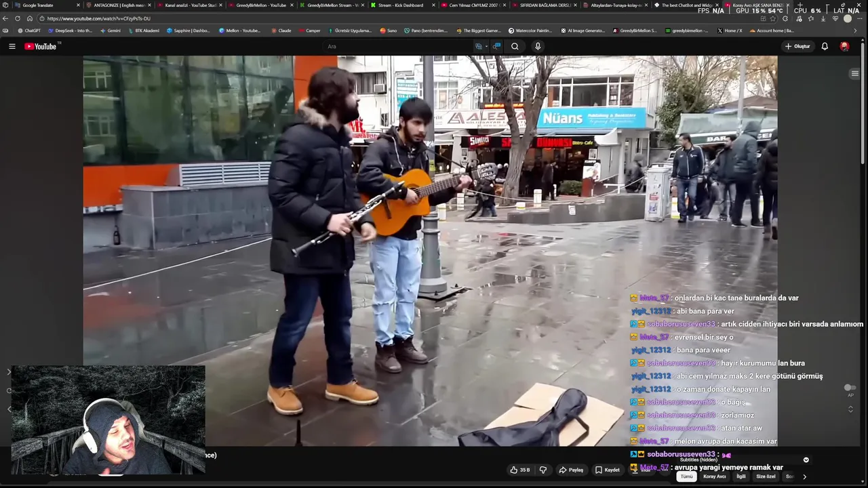Open the DeepSeek bookmark
The width and height of the screenshot is (868, 488).
pyautogui.click(x=71, y=30)
